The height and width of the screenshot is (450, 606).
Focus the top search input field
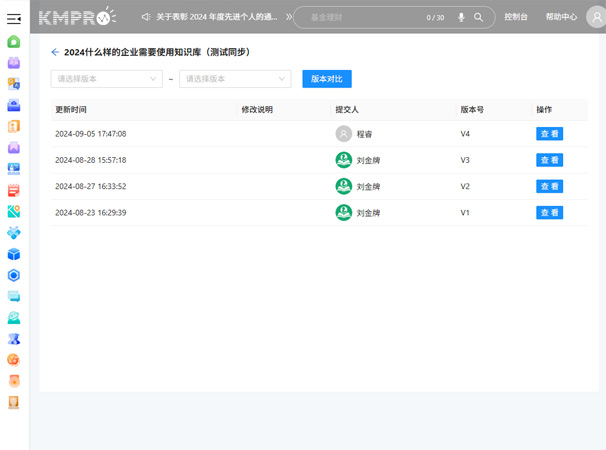pos(370,17)
